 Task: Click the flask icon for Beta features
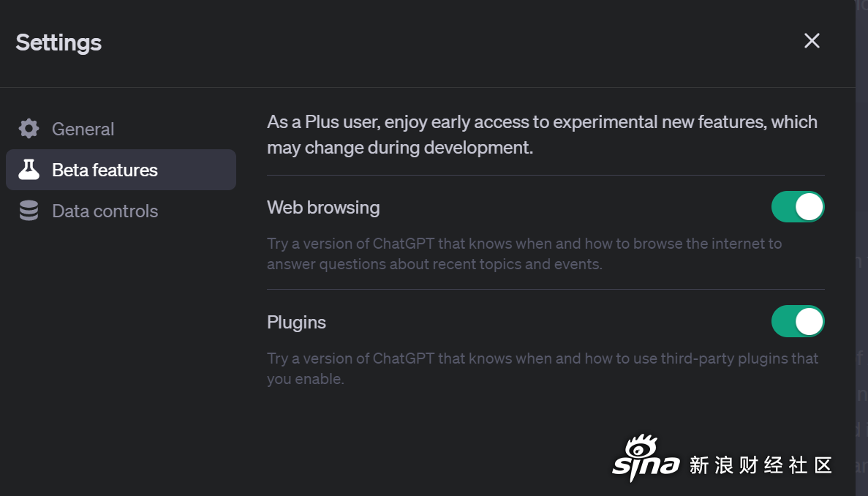click(29, 170)
